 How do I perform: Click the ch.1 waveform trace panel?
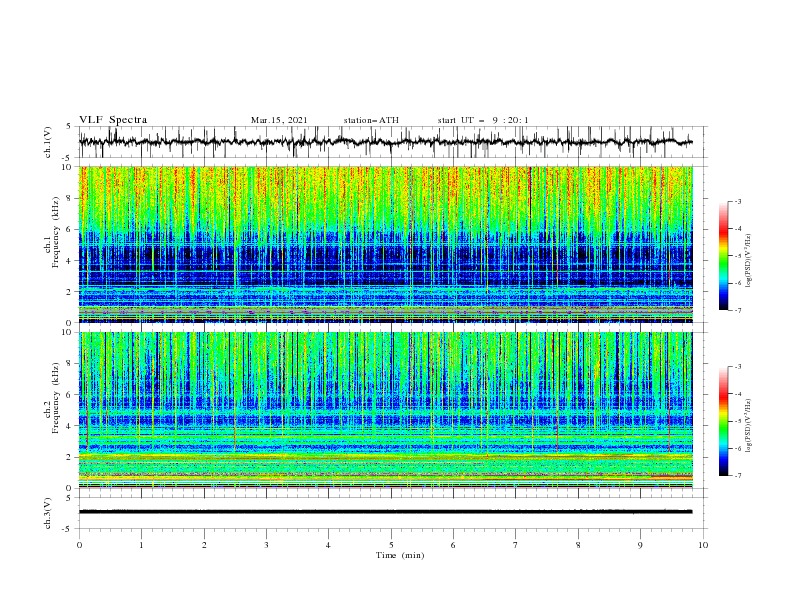point(392,142)
